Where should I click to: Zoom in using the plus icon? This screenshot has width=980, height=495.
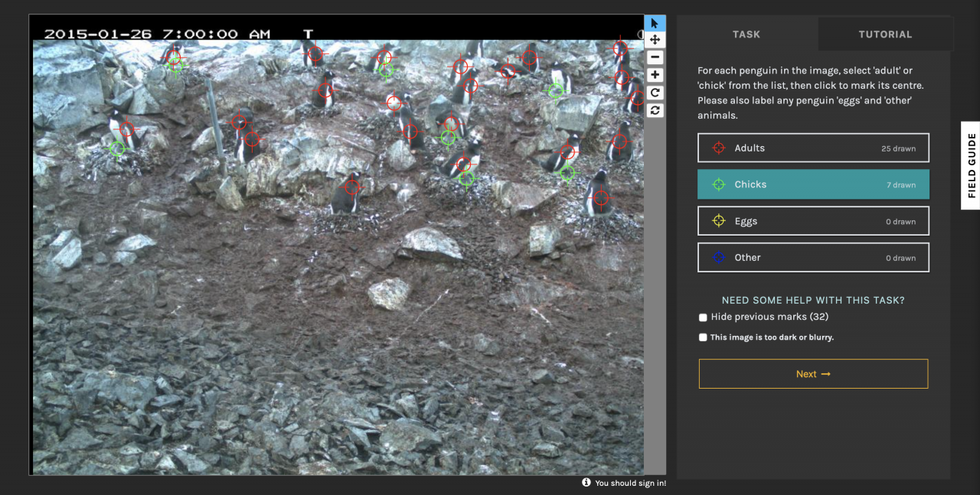pyautogui.click(x=655, y=75)
